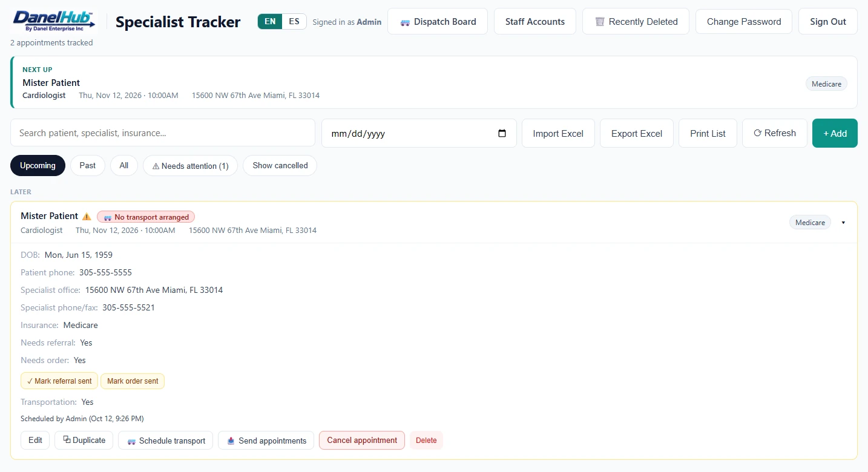Open the Dispatch Board

(x=438, y=21)
